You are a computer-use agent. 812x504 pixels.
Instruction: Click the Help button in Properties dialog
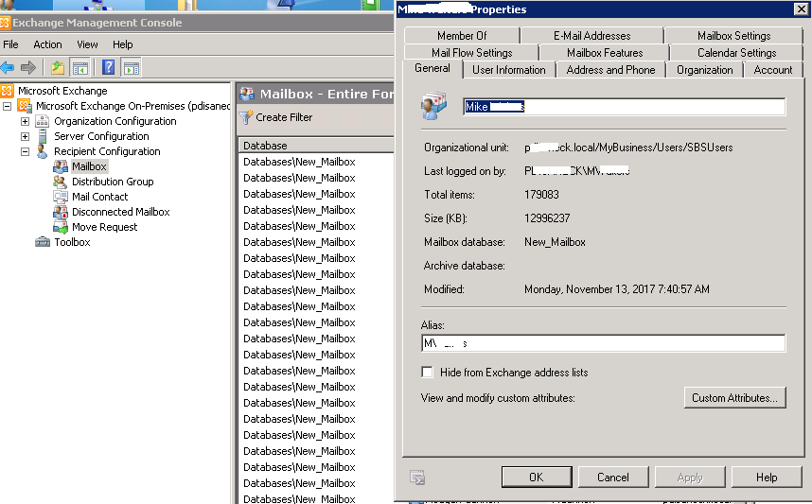point(767,478)
